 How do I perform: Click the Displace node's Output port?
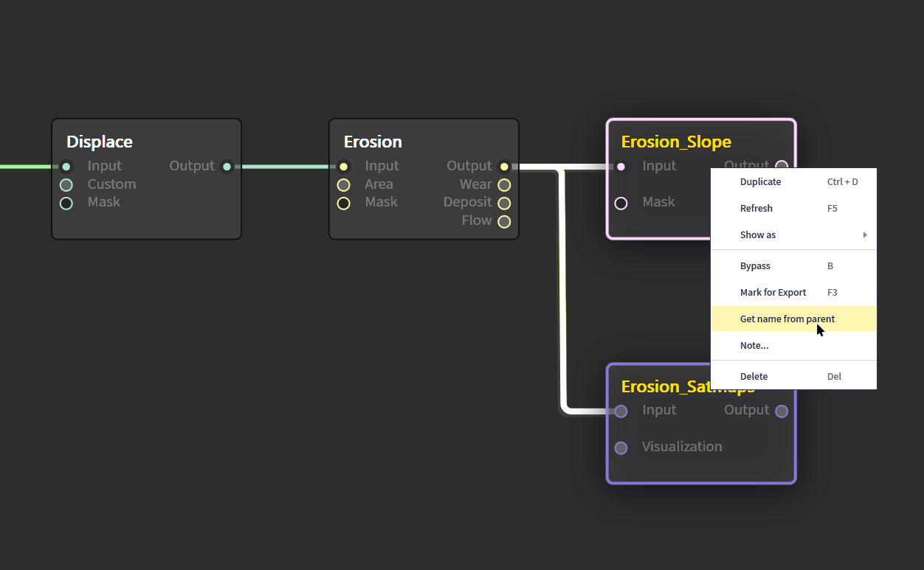227,167
